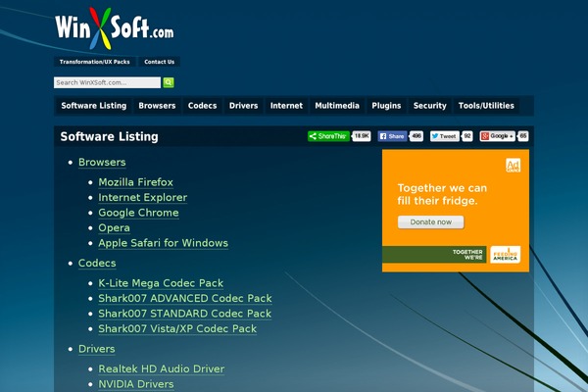Image resolution: width=588 pixels, height=392 pixels.
Task: Open Shark007 STANDARD Codec Pack link
Action: [x=185, y=314]
